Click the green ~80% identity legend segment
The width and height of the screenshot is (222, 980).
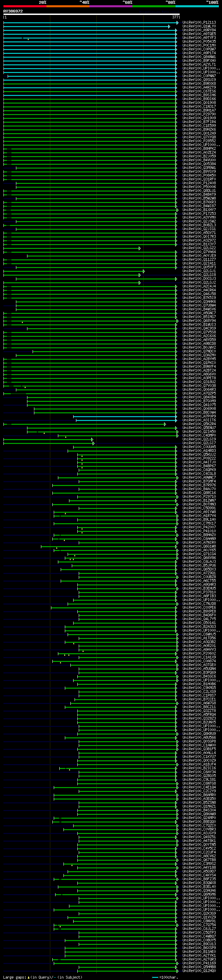(154, 7)
